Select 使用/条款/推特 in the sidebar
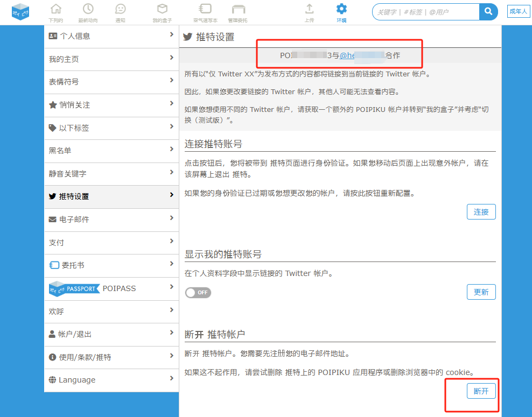This screenshot has height=417, width=532. [111, 357]
